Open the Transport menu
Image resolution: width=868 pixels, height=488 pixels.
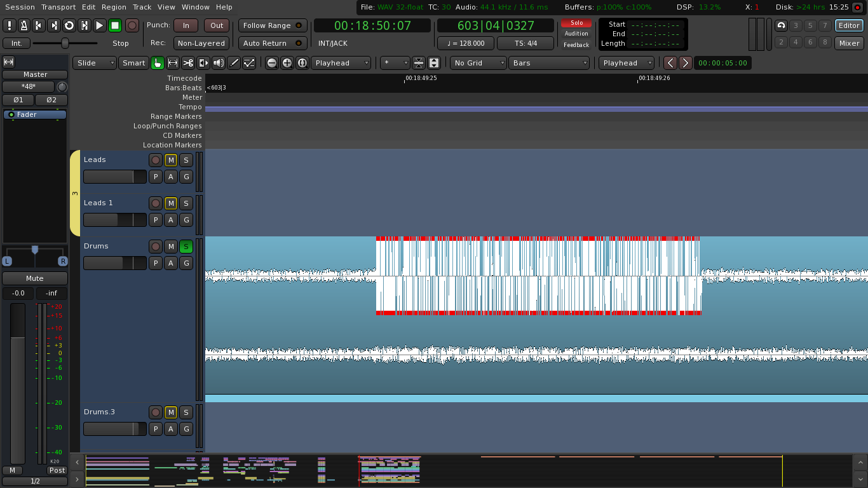tap(58, 7)
